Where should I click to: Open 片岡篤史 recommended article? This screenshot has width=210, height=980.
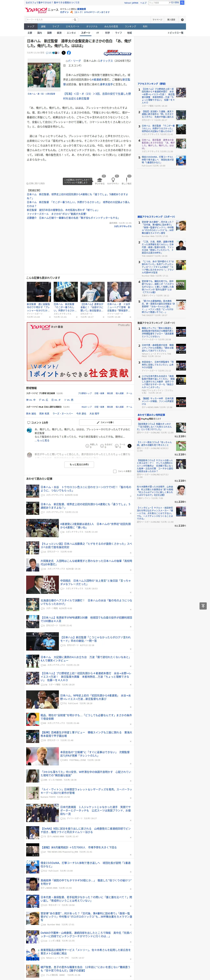(86, 563)
